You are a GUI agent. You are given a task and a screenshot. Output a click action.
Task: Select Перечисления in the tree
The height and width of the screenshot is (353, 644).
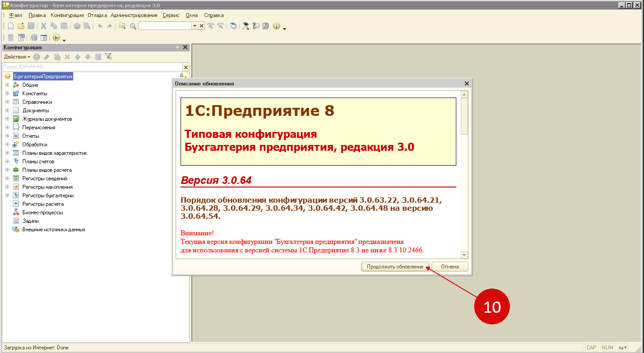coord(39,128)
